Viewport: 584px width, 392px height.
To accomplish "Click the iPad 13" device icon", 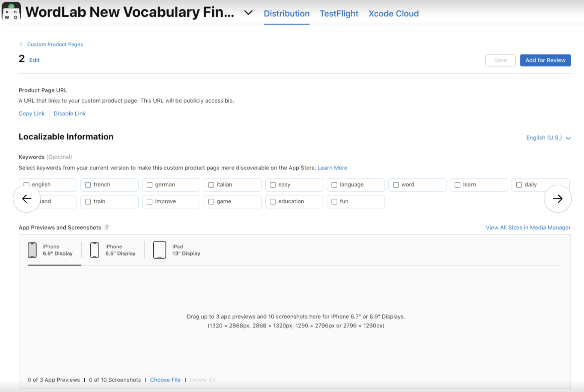I will pos(160,250).
